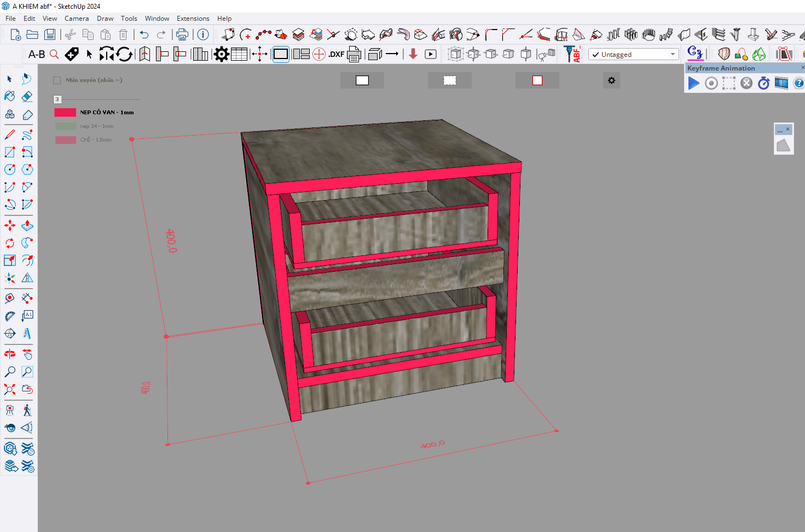
Task: Expand the small floating panel's '...' handle
Action: coord(780,130)
